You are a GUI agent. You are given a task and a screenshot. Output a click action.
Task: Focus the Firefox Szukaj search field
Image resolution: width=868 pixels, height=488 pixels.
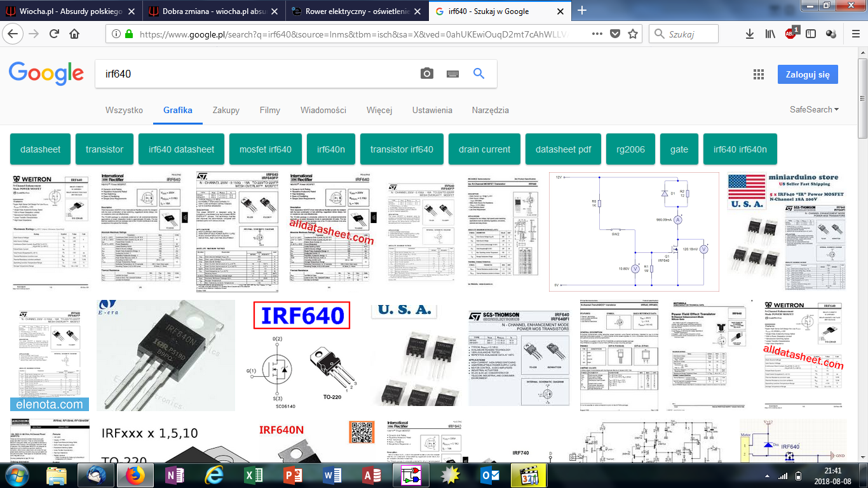(x=684, y=34)
